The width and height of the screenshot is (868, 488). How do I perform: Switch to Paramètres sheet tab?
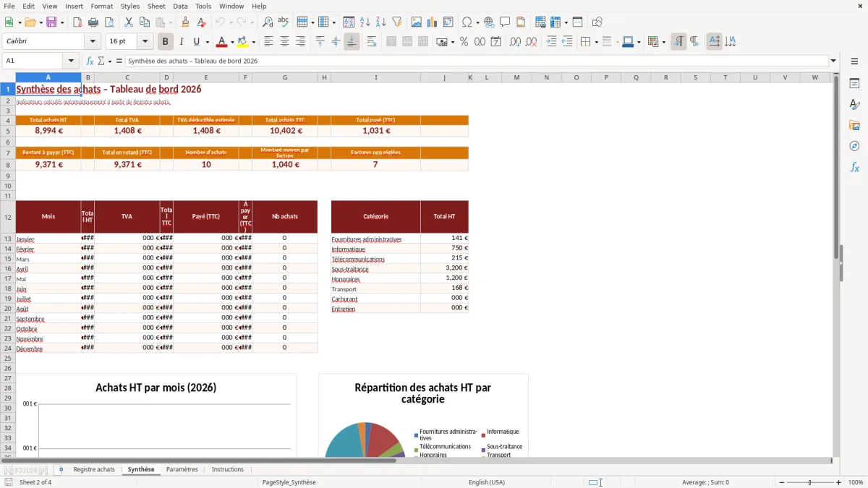(x=182, y=469)
